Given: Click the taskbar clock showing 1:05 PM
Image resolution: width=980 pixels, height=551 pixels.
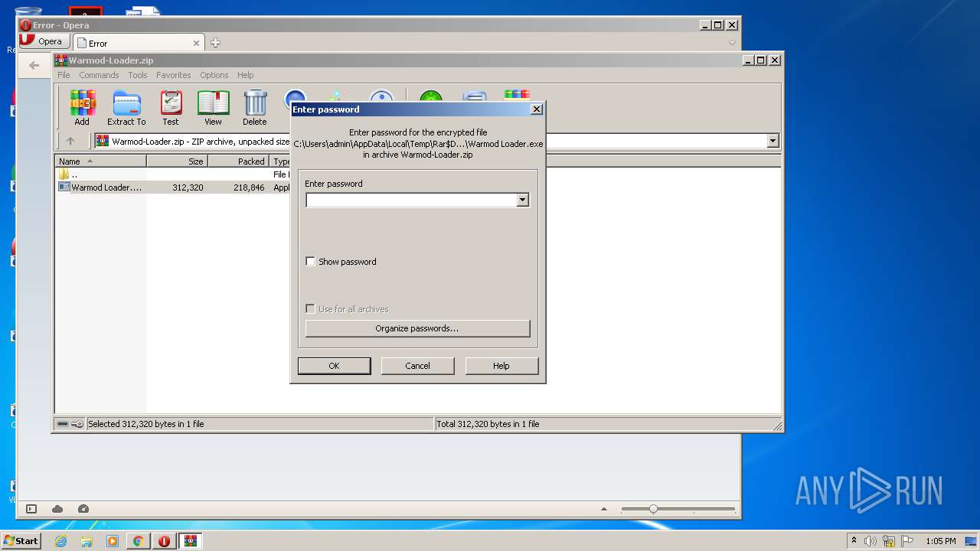Looking at the screenshot, I should point(940,541).
